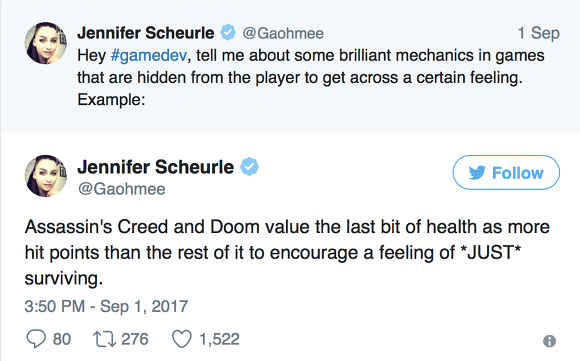Open the #gamedev hashtag link
580x361 pixels.
tap(149, 55)
